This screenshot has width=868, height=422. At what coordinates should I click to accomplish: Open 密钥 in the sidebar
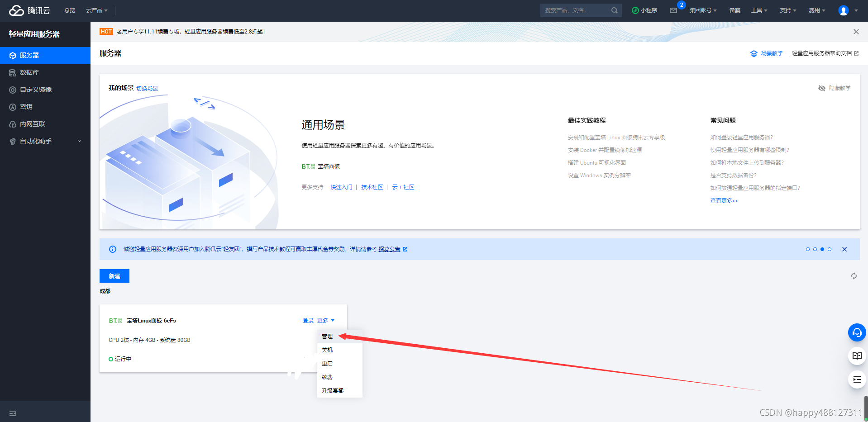45,107
